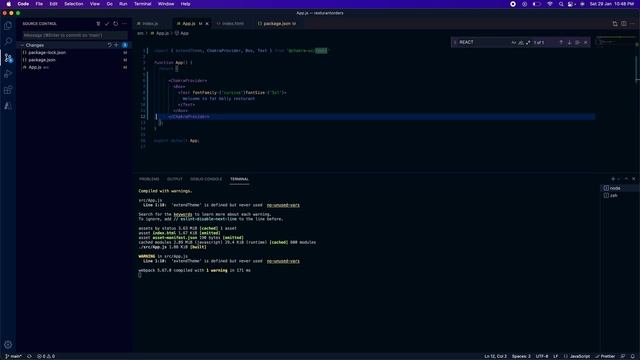Click Prettier in status bar
Image resolution: width=640 pixels, height=360 pixels.
coord(605,356)
